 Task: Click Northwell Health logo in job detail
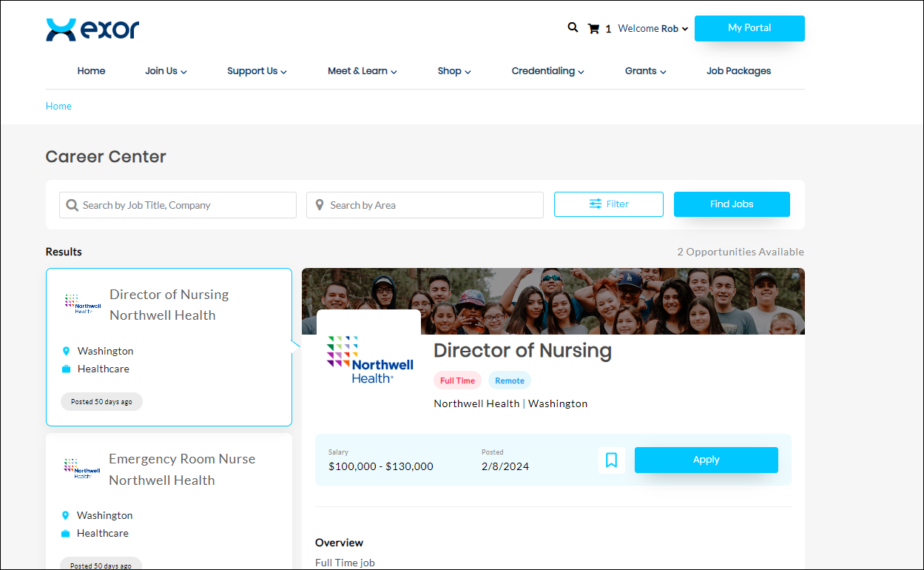point(369,360)
